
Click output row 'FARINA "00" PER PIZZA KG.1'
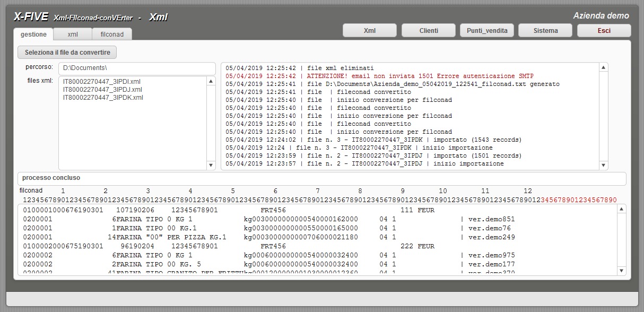pos(269,237)
